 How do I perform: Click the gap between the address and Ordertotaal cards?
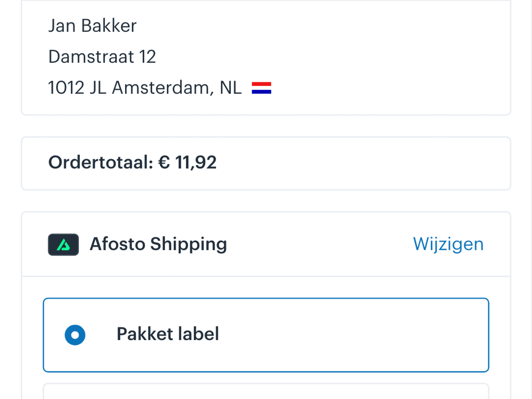[266, 126]
